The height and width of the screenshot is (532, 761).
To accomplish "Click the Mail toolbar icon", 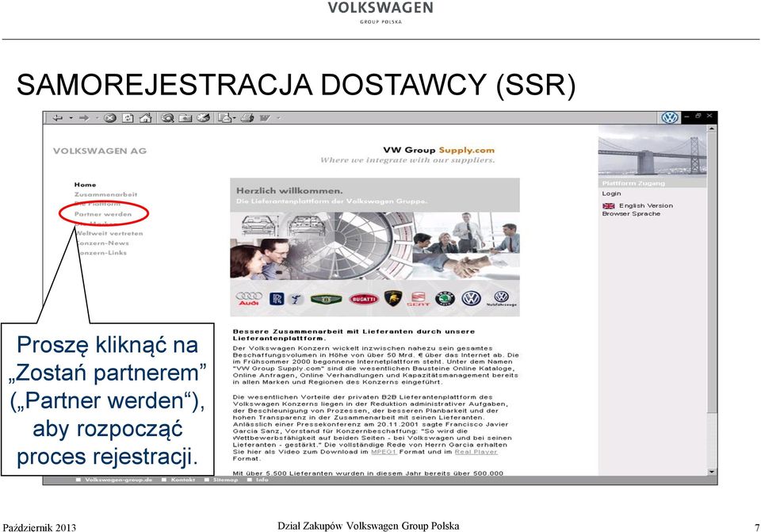I will [x=224, y=118].
